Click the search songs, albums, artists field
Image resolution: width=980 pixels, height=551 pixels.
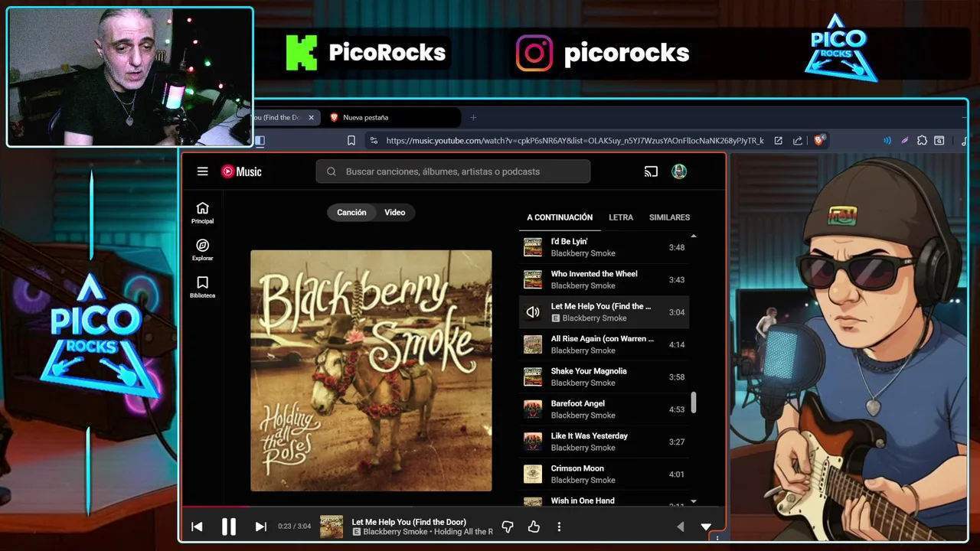tap(453, 171)
